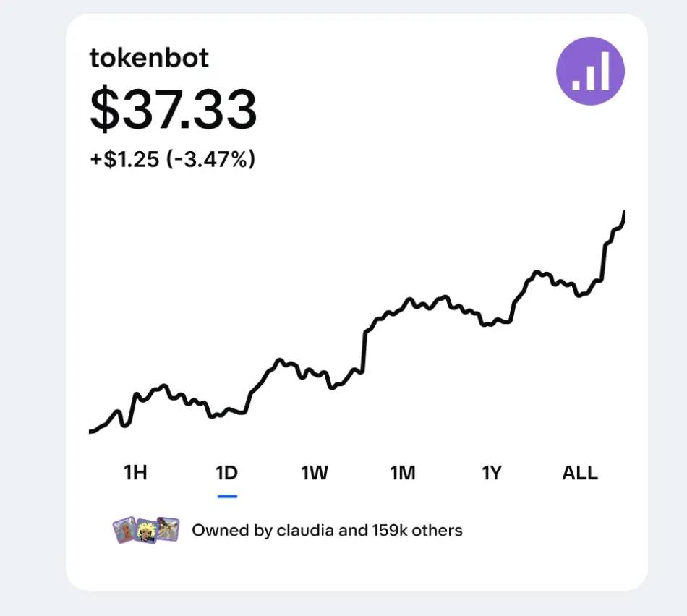Click the middle avatar with blonde spiky hair
Viewport: 687px width, 616px height.
(147, 531)
